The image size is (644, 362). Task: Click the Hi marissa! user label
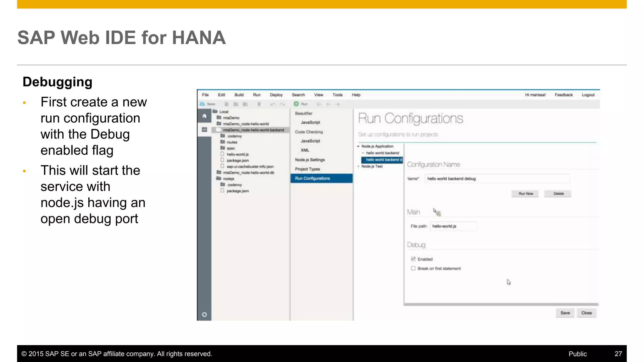535,95
